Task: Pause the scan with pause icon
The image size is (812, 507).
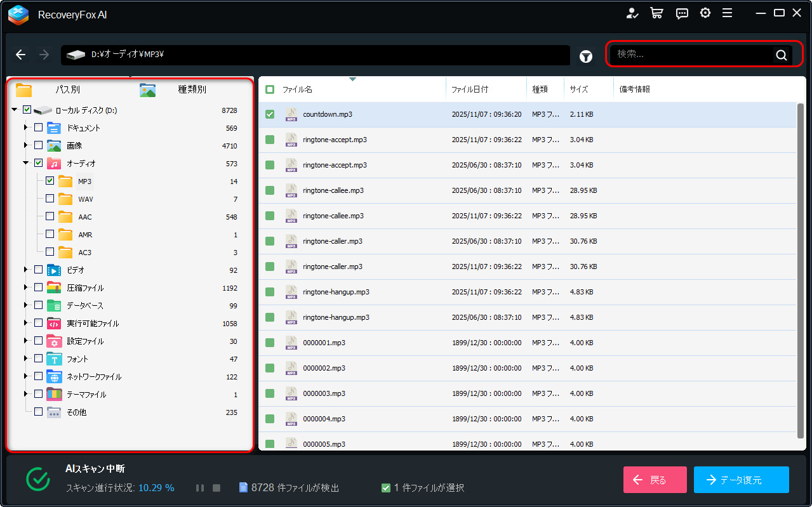Action: click(x=200, y=488)
